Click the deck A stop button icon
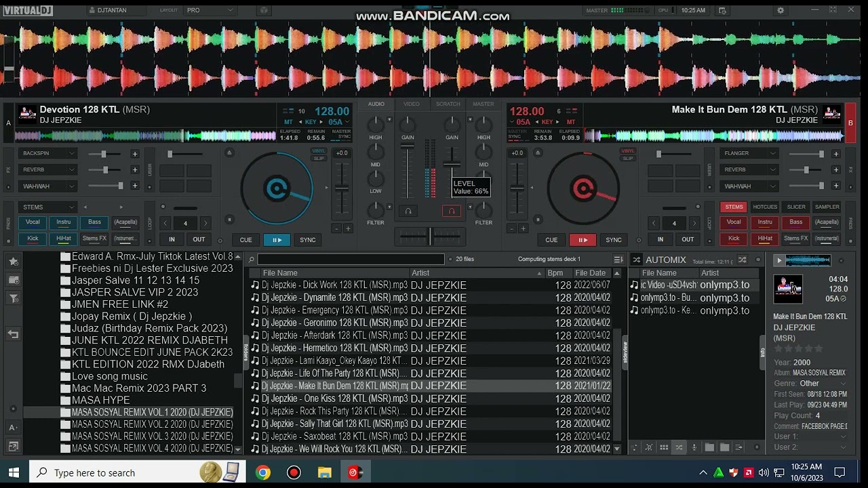The width and height of the screenshot is (868, 488). 229,219
